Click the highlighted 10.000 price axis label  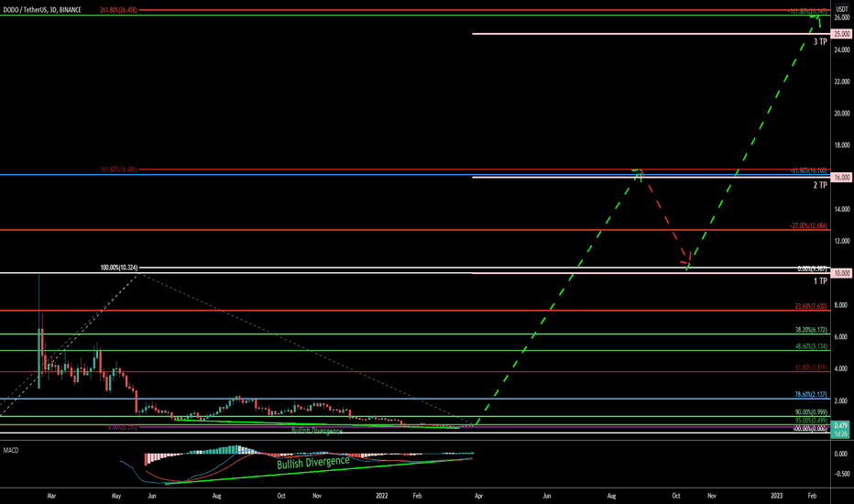coord(842,273)
